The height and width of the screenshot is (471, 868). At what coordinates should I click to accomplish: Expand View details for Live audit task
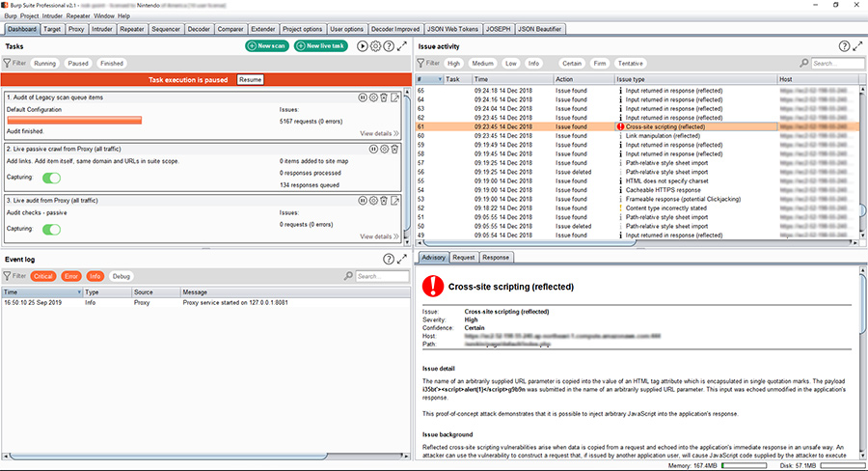[379, 235]
